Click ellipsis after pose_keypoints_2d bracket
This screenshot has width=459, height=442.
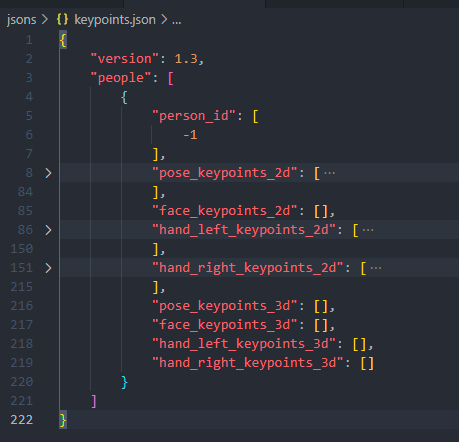[x=330, y=173]
